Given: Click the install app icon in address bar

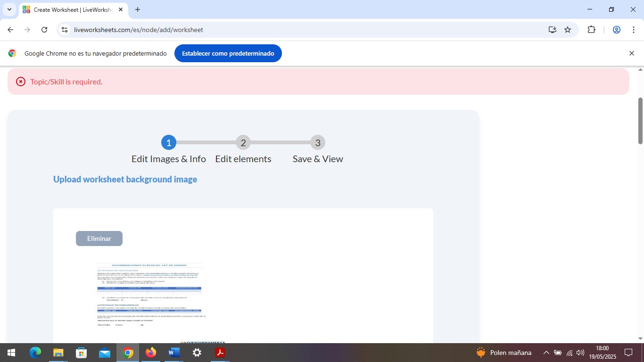Looking at the screenshot, I should [x=553, y=30].
